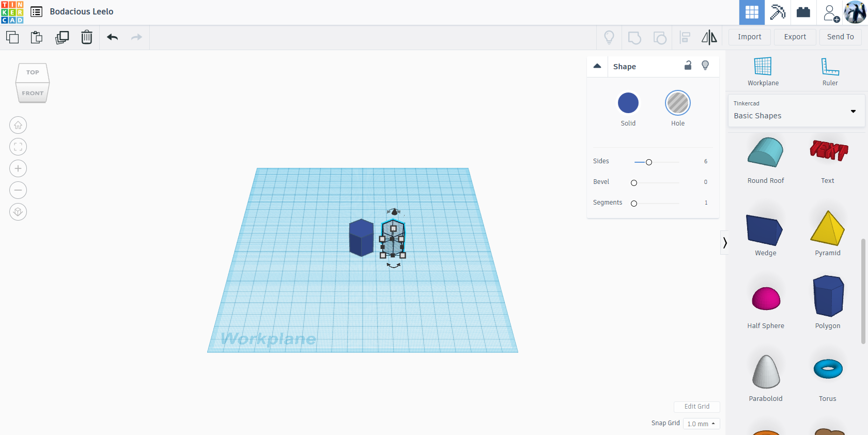Adjust the Segments slider handle
The image size is (868, 435).
pos(634,204)
